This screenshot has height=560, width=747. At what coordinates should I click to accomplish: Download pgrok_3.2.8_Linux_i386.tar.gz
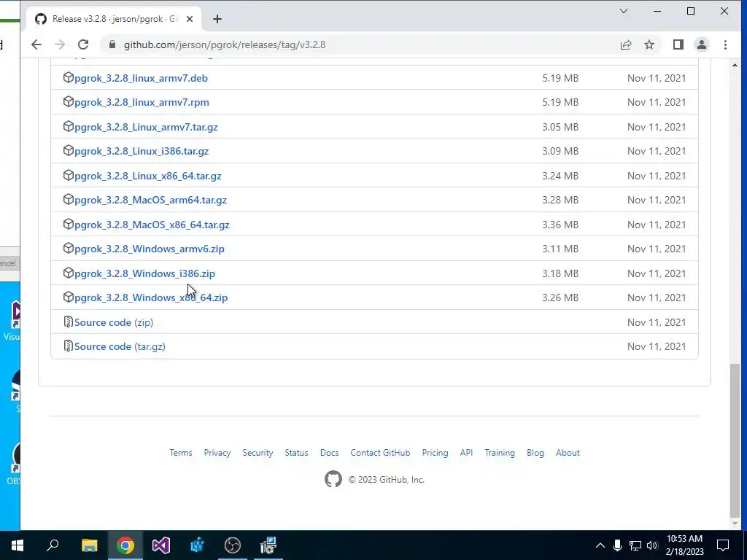pos(142,151)
